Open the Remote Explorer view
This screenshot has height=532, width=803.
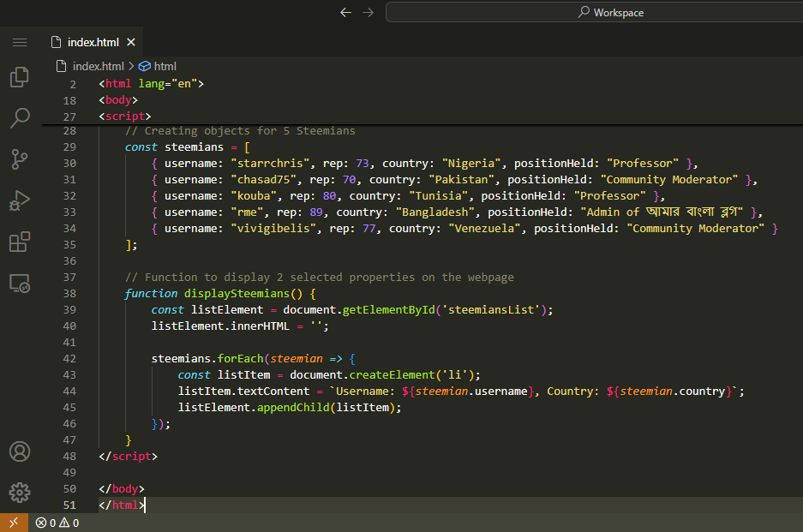coord(19,284)
